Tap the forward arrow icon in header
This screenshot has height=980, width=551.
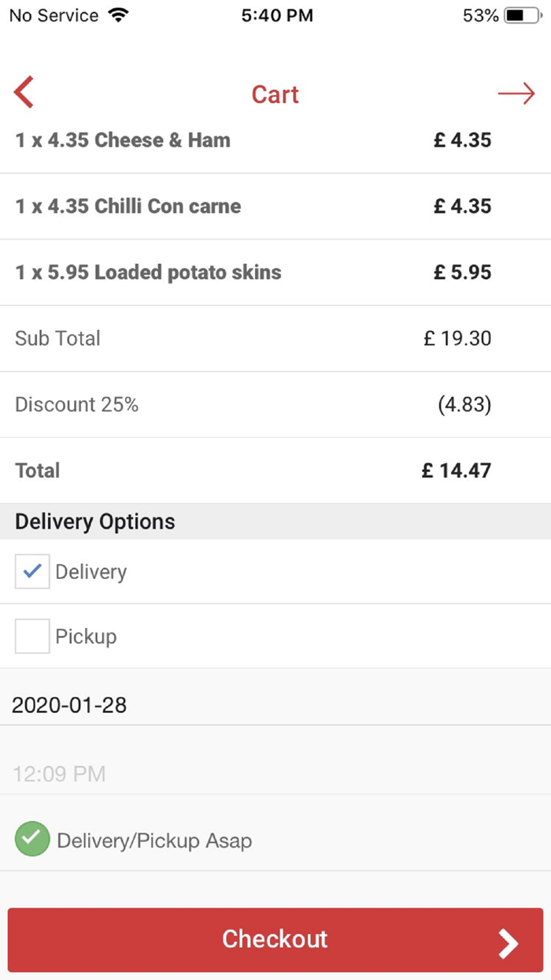(516, 95)
